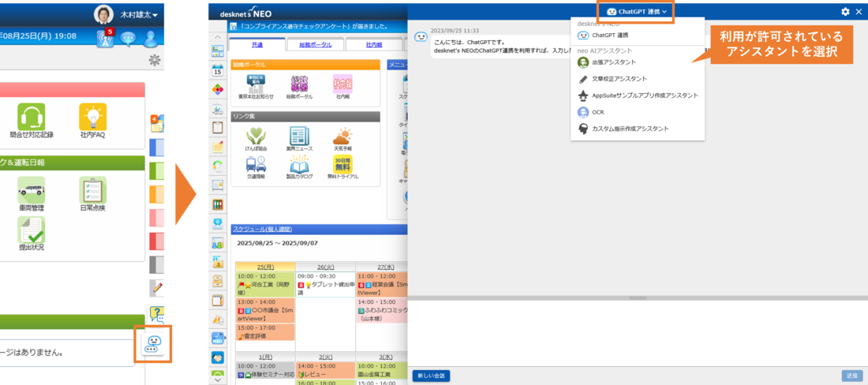Image resolution: width=868 pixels, height=385 pixels.
Task: Open the 車両管理 car icon
Action: (32, 190)
